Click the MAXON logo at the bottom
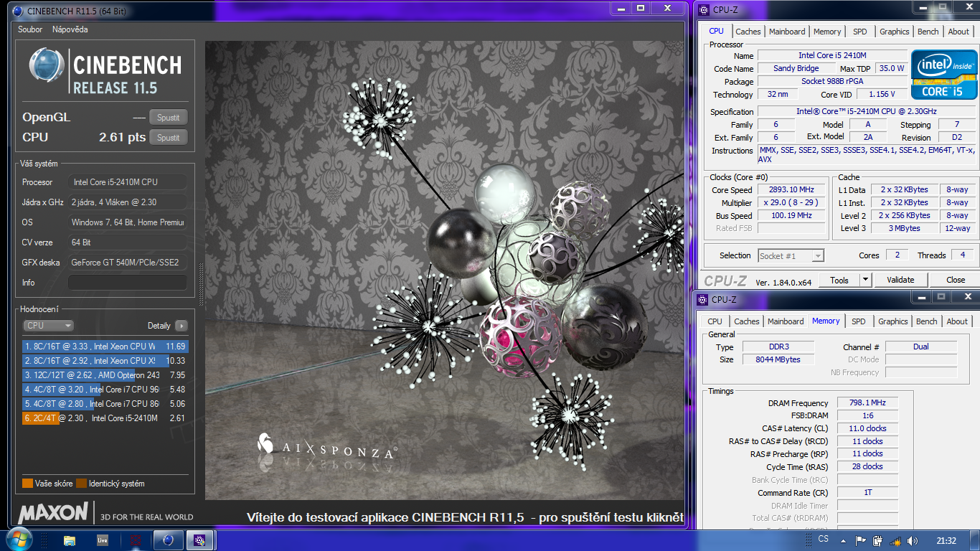Viewport: 980px width, 551px height. pos(53,513)
